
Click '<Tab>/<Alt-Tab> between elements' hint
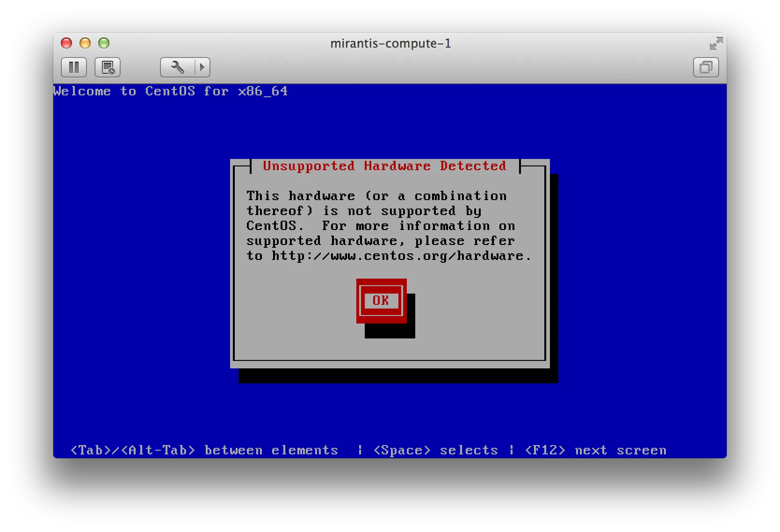click(204, 450)
